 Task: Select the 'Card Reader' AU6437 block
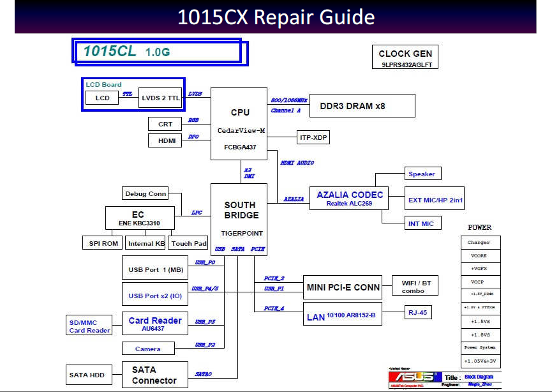pos(155,323)
